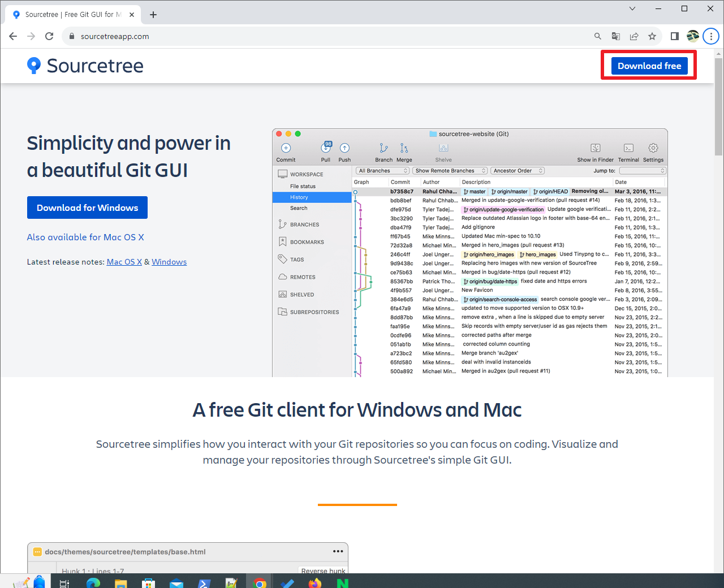Select commit row 4f9b557 'New Favicon'
The height and width of the screenshot is (588, 724).
pos(509,291)
